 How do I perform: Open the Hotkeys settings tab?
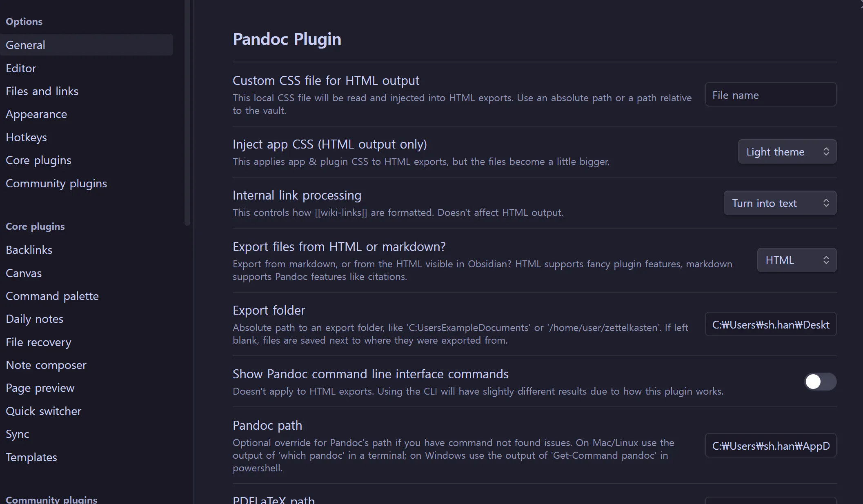26,137
